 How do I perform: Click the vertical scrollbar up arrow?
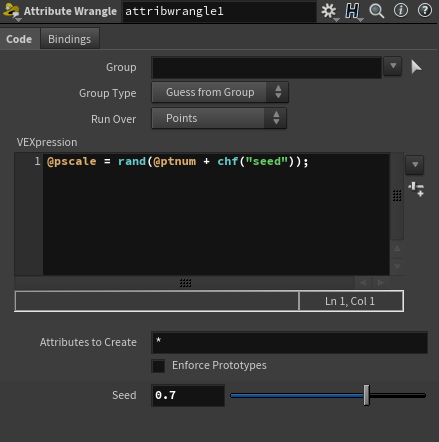tap(397, 249)
